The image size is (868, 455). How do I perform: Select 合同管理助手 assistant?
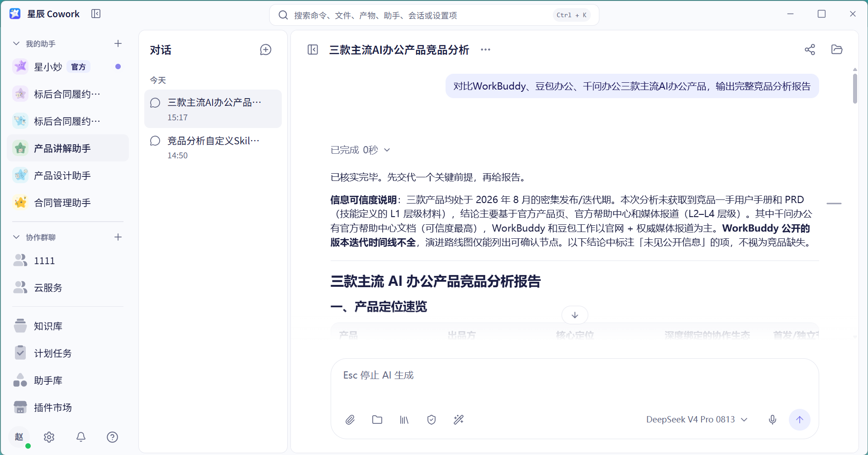coord(68,203)
